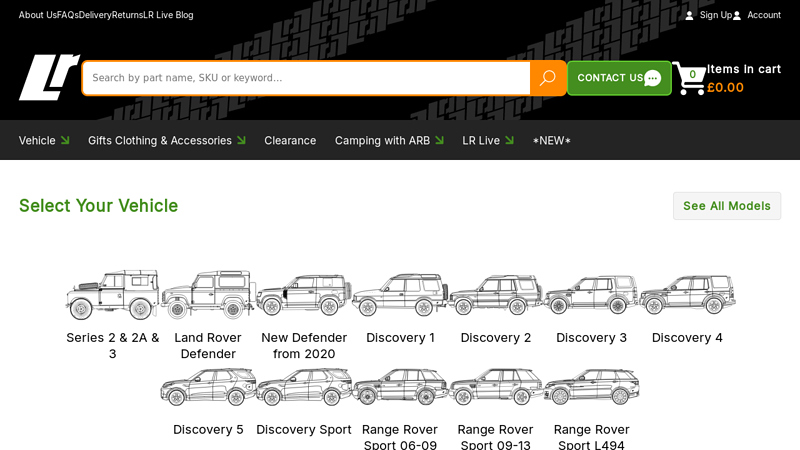Screen dimensions: 800x450
Task: Click the Contact Us button
Action: (619, 78)
